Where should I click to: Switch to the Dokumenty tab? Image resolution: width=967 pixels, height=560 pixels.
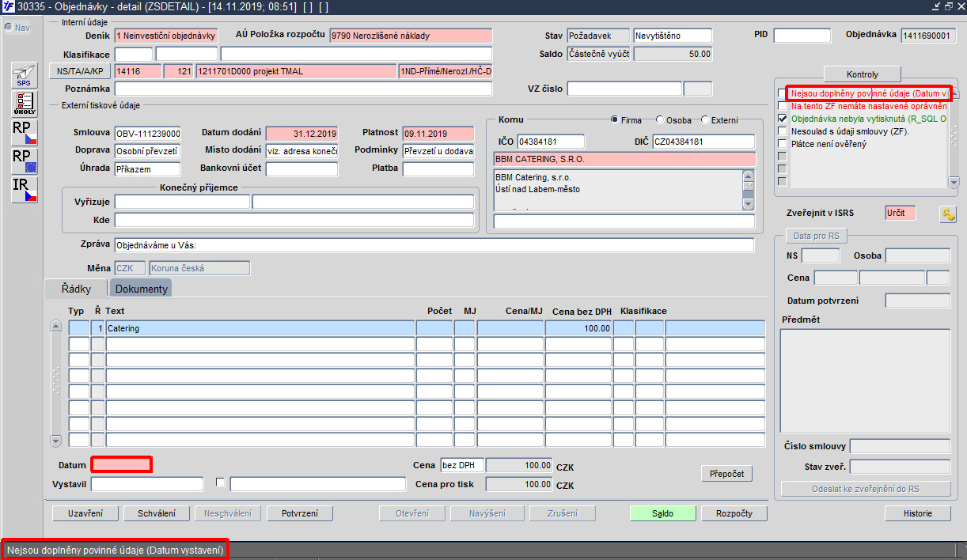(x=141, y=289)
